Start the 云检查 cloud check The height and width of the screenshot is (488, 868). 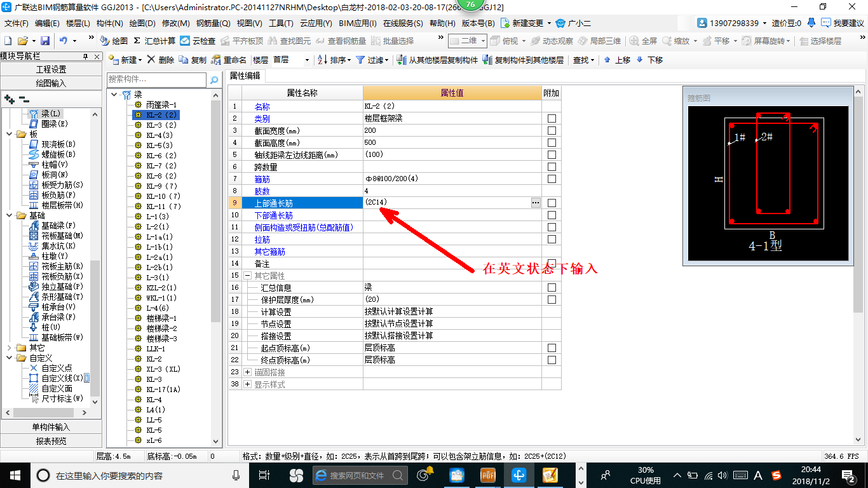tap(198, 41)
